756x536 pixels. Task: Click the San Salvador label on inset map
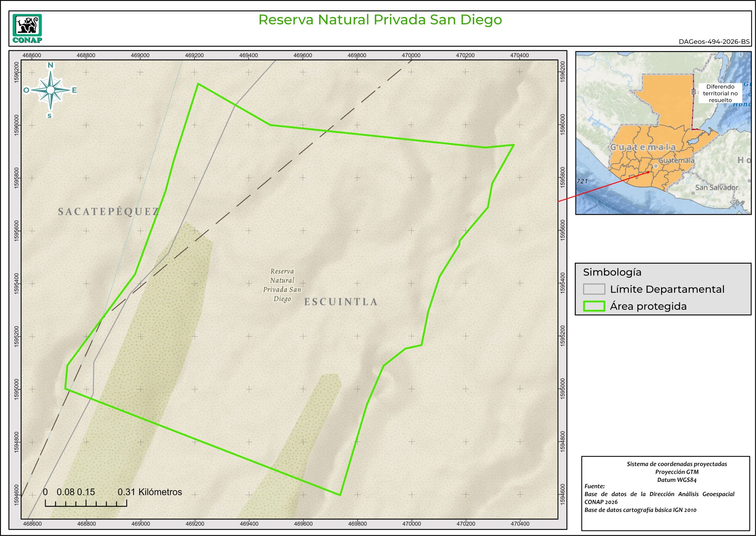tap(717, 188)
